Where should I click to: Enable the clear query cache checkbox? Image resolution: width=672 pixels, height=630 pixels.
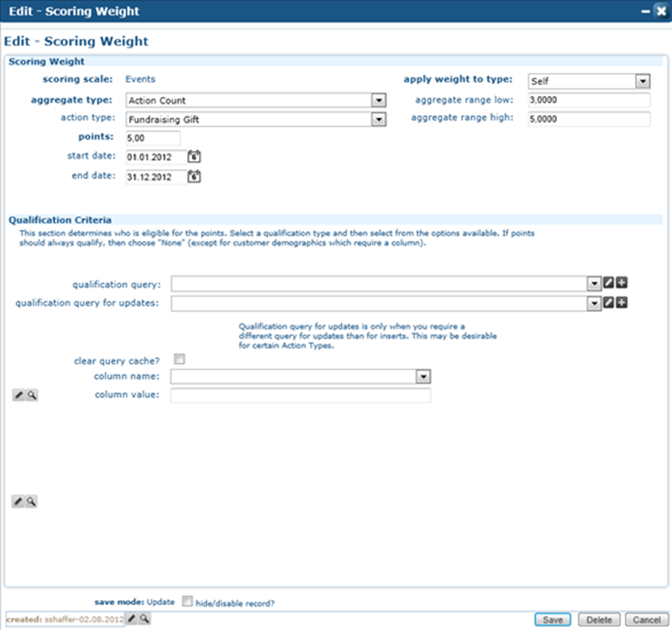click(x=178, y=358)
